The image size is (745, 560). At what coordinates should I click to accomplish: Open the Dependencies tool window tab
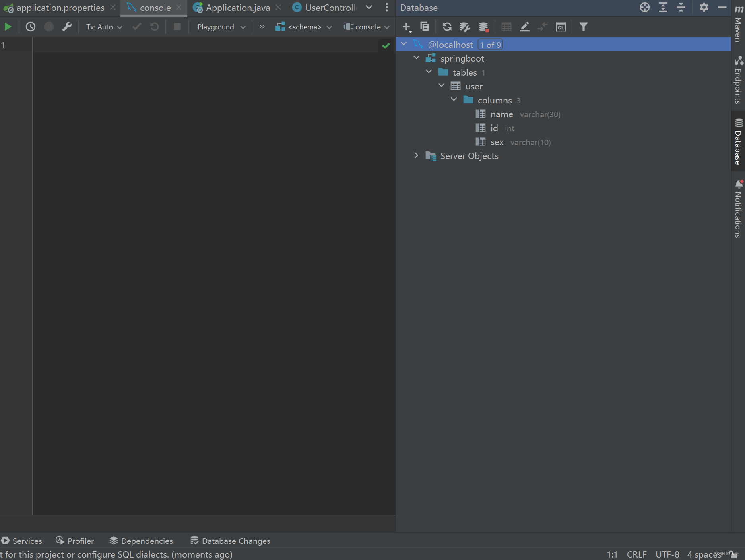[x=141, y=541]
